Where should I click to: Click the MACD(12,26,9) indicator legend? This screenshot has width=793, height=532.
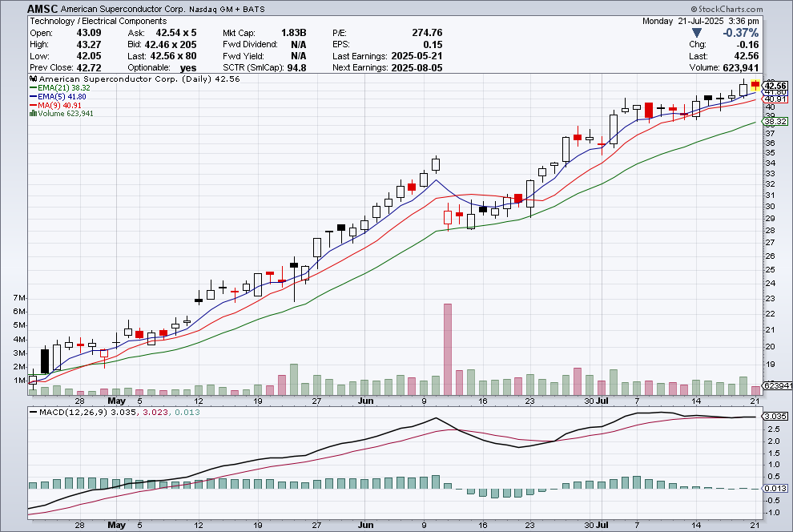click(115, 413)
